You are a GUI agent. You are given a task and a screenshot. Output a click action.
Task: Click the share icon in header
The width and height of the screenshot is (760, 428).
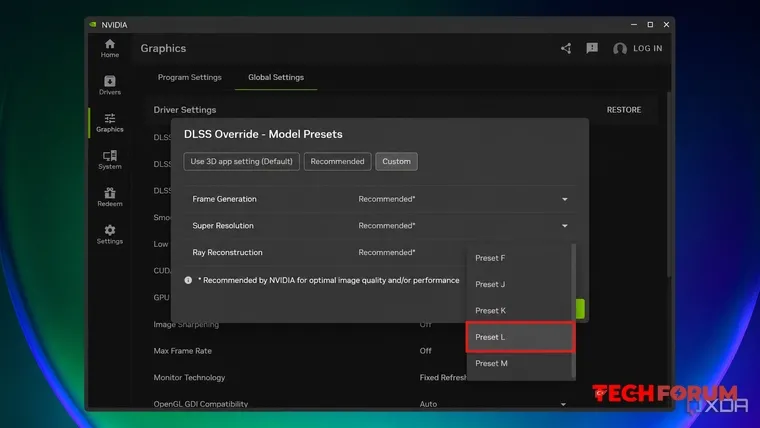pos(566,48)
